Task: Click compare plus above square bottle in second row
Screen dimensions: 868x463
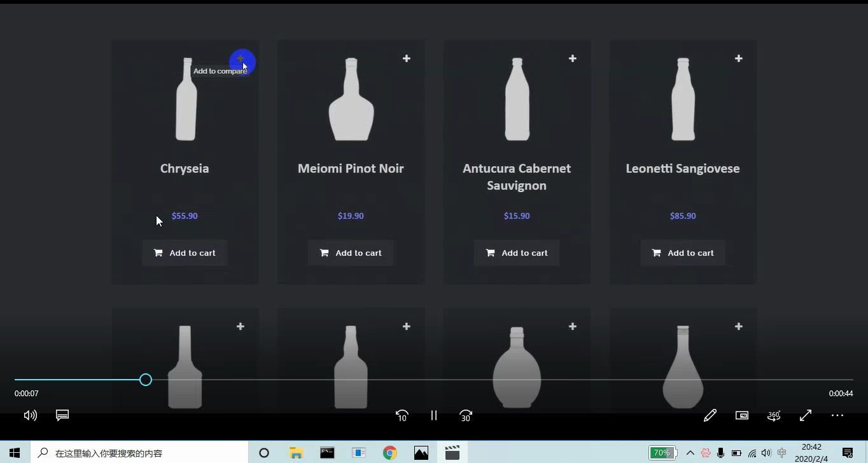Action: pyautogui.click(x=241, y=326)
